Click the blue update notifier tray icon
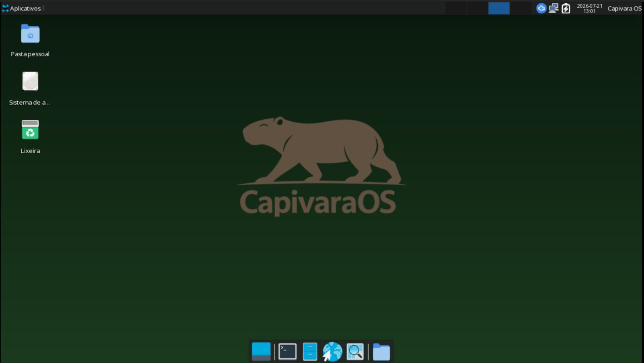 [541, 8]
